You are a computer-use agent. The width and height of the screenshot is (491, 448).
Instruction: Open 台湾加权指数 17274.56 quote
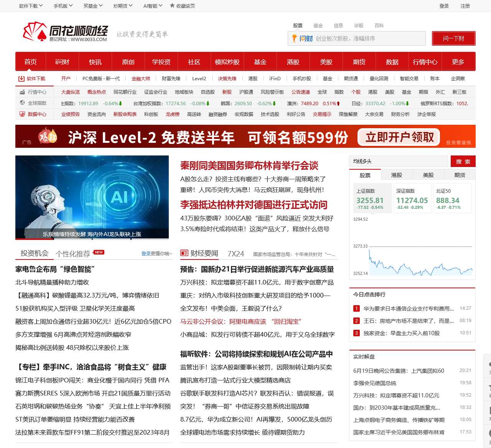171,103
